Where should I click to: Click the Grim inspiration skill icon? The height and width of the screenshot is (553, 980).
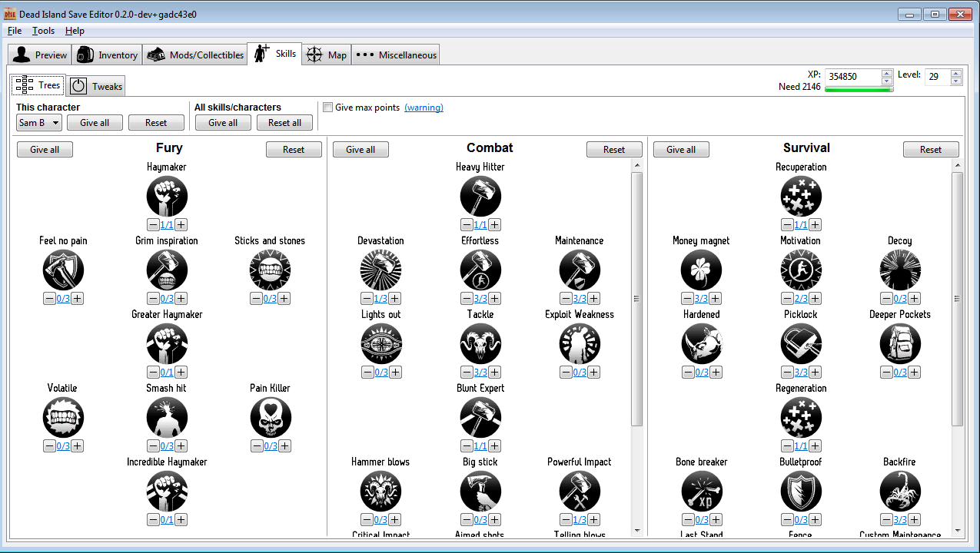point(167,270)
